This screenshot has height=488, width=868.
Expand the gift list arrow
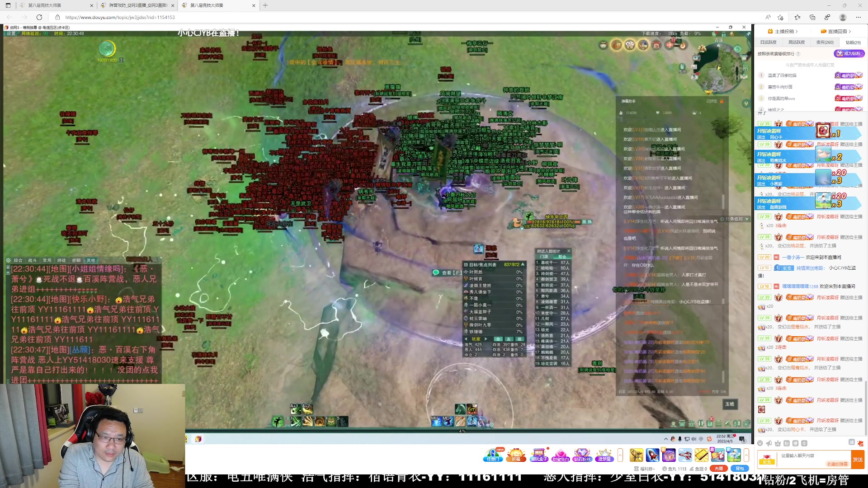pyautogui.click(x=746, y=455)
